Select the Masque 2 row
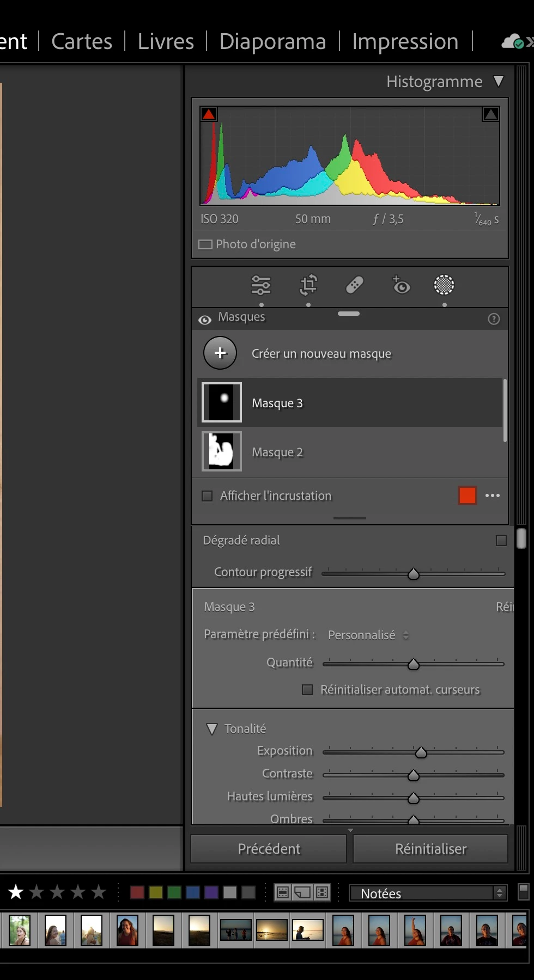The image size is (534, 980). point(350,451)
